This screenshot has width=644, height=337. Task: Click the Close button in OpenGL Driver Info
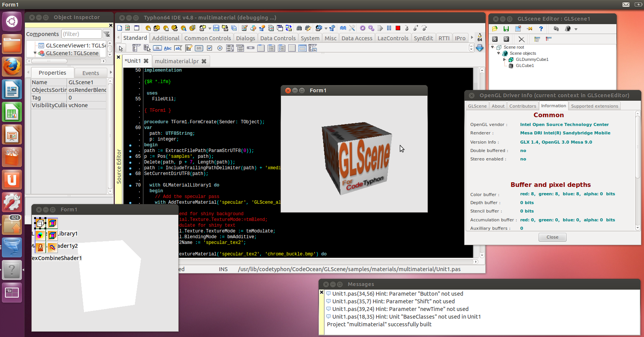[x=552, y=237]
